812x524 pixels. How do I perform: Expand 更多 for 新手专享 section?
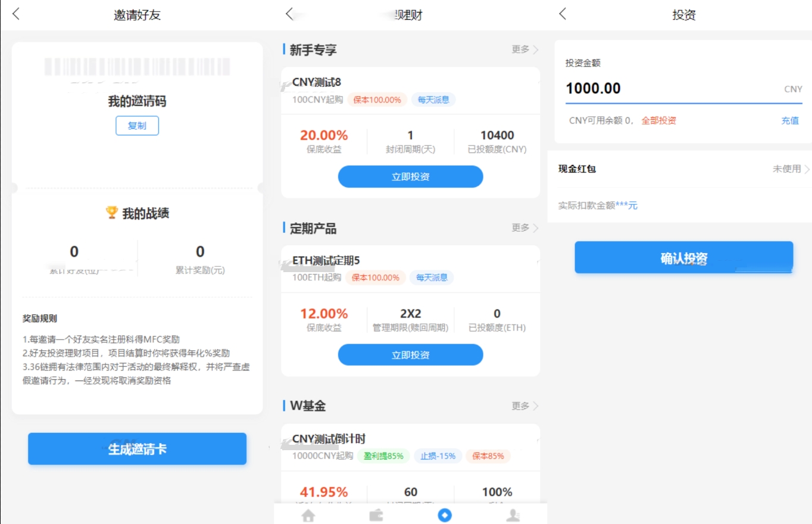(x=524, y=49)
